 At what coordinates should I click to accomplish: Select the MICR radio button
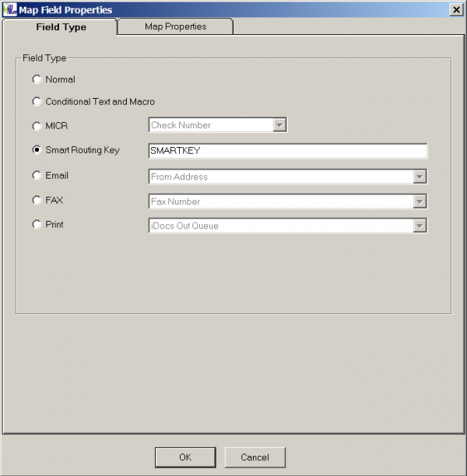coord(37,126)
